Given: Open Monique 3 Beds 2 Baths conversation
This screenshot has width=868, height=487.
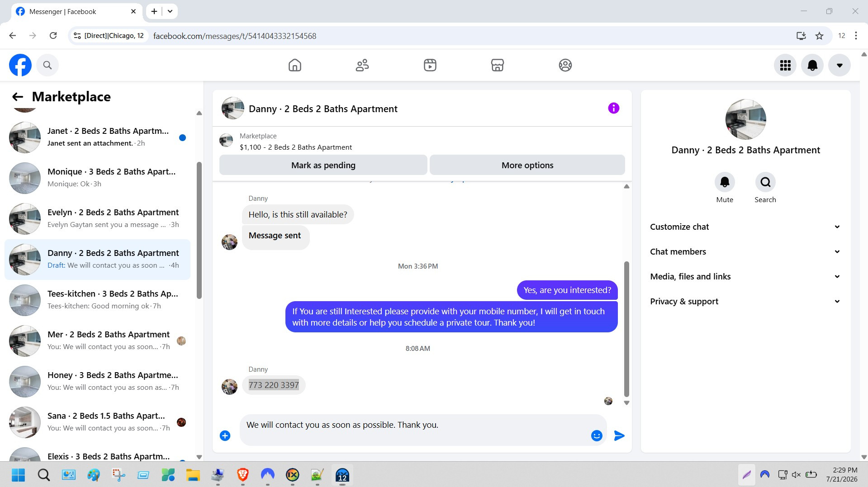Looking at the screenshot, I should pyautogui.click(x=97, y=178).
